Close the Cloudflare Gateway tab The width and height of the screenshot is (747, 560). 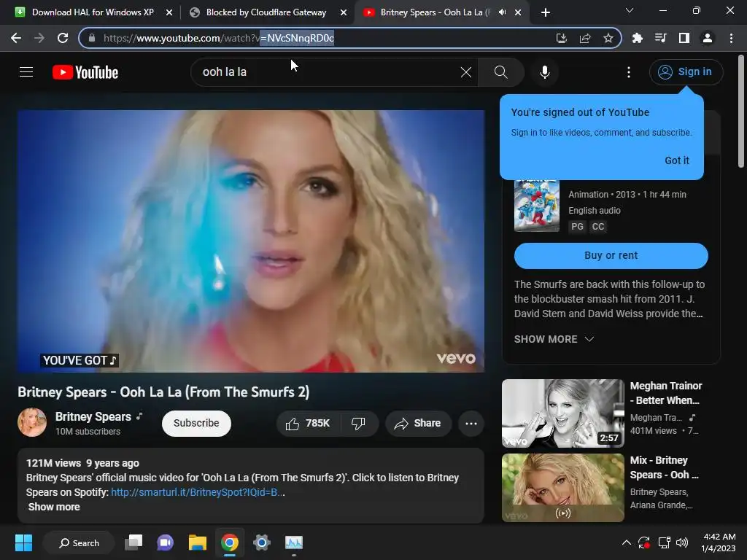click(x=344, y=12)
